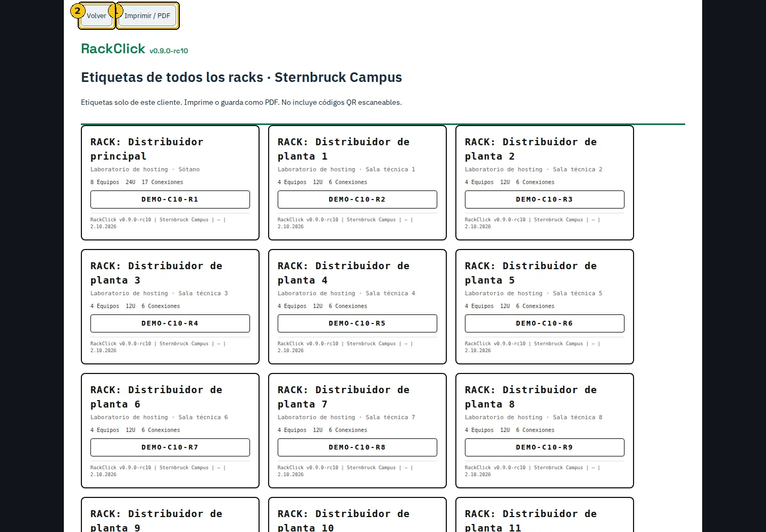Select the "Distribuidor de planta 8" card title

tap(531, 397)
